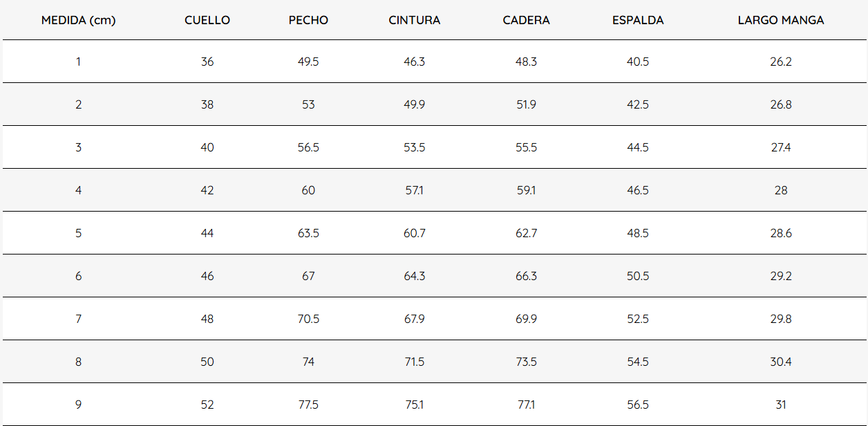Click the LARGO MANGA value 31

tap(781, 405)
